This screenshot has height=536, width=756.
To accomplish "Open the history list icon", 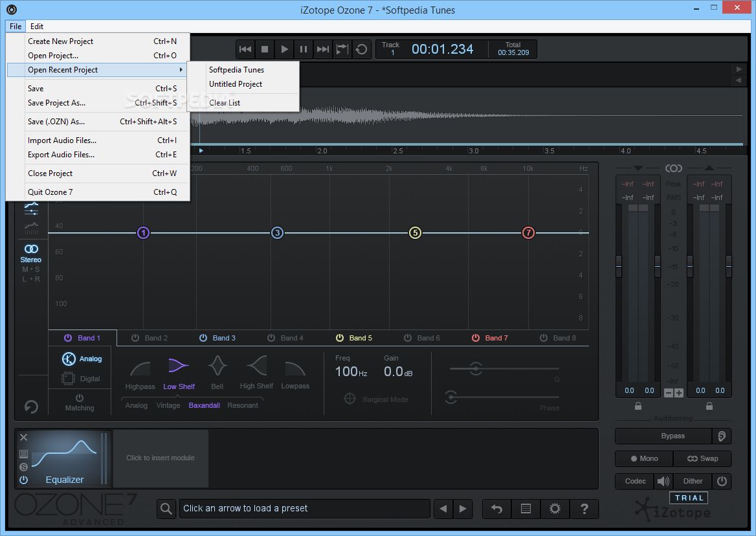I will [526, 509].
